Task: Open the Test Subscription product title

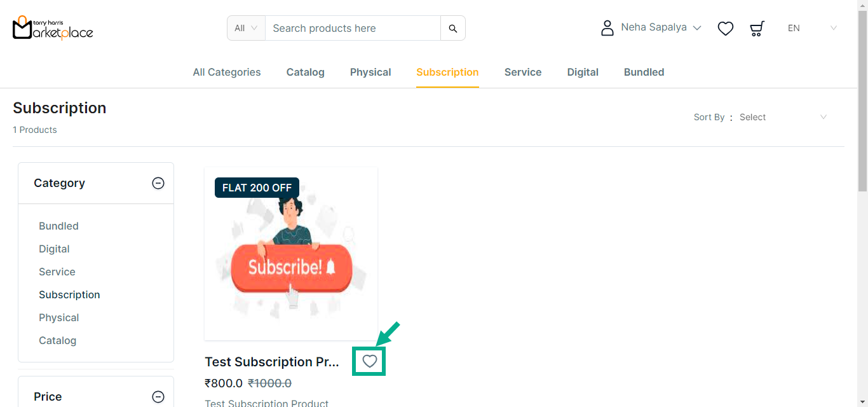Action: click(x=272, y=362)
